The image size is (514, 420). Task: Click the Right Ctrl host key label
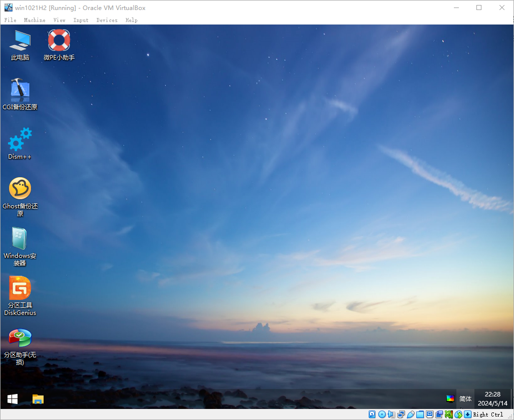click(488, 414)
